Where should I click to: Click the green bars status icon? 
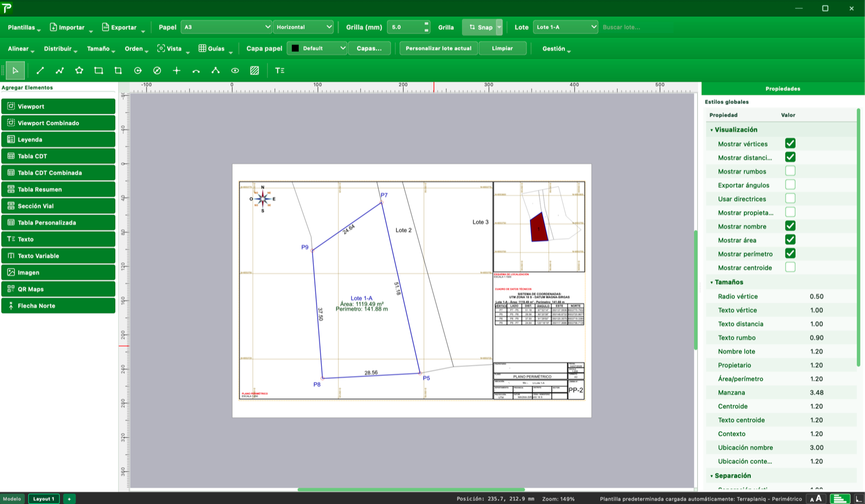coord(840,499)
